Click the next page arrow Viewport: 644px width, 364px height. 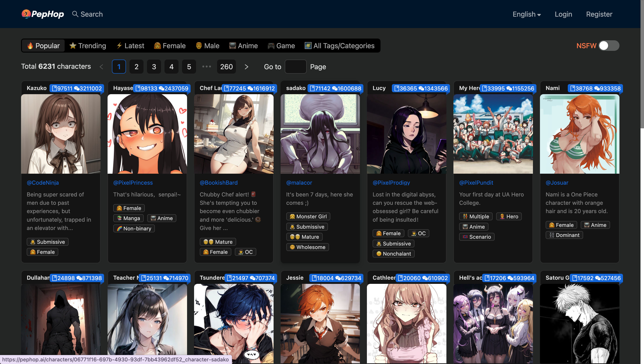pyautogui.click(x=246, y=67)
